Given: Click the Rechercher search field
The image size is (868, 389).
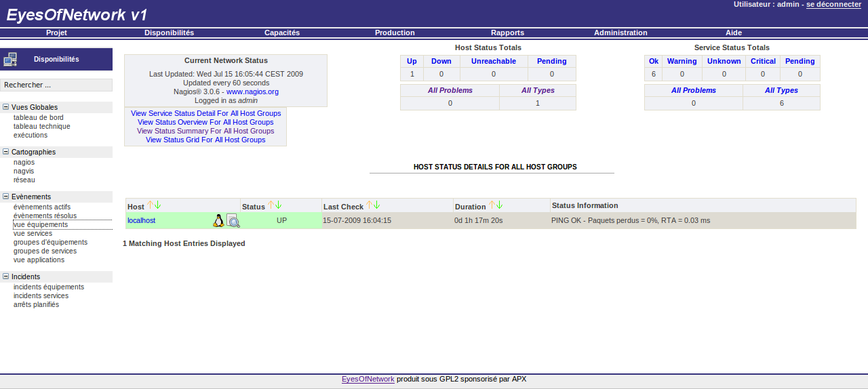Looking at the screenshot, I should pos(56,85).
